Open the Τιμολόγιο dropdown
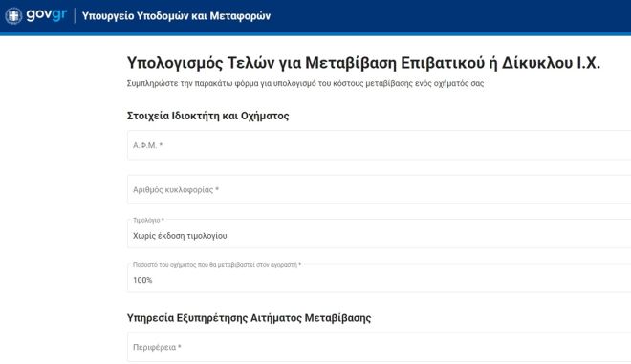Screen dimensions: 631x364 click(380, 234)
